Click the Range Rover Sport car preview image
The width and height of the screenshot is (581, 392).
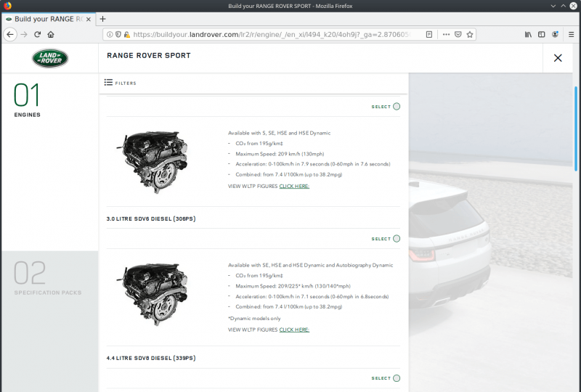pyautogui.click(x=491, y=232)
